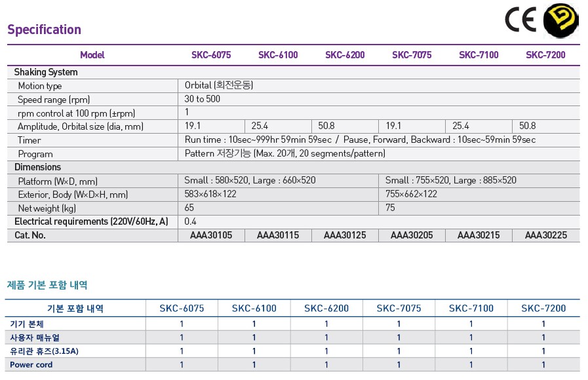
Task: Select the Dimensions section row
Action: point(294,167)
